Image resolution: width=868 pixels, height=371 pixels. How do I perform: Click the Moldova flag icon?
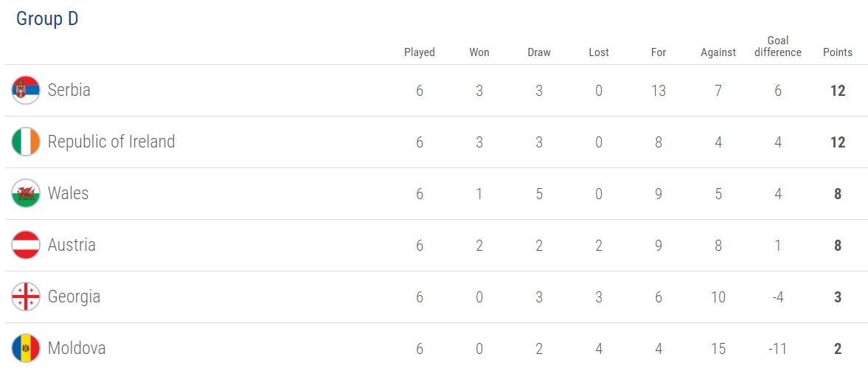(x=26, y=348)
